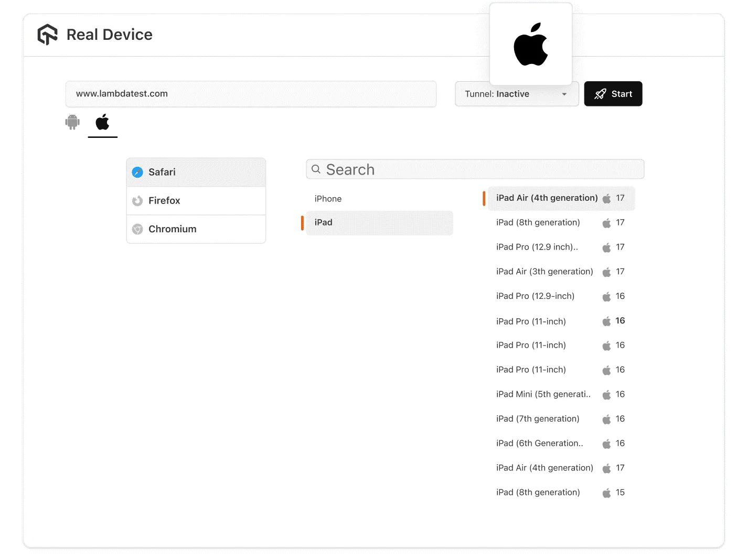This screenshot has height=560, width=747.
Task: Click the large Apple logo card
Action: (x=531, y=44)
